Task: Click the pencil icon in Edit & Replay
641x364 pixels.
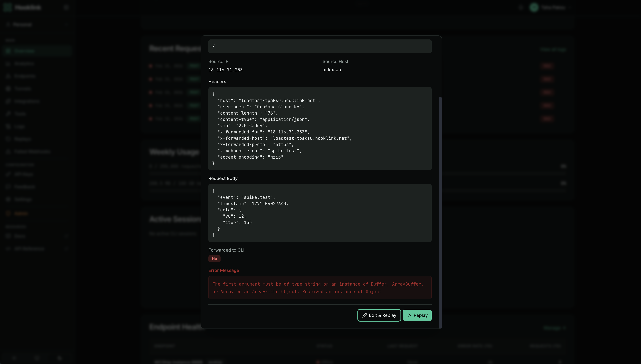Action: tap(365, 315)
